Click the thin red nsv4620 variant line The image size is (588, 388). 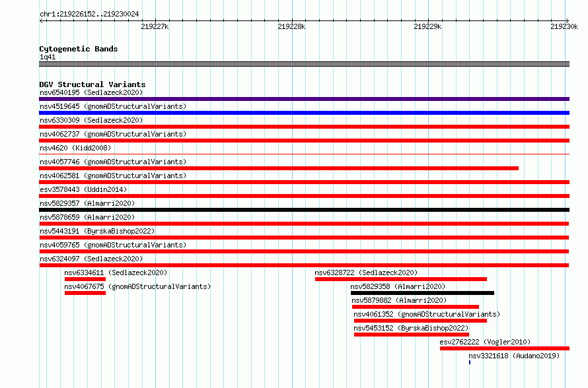tap(304, 154)
